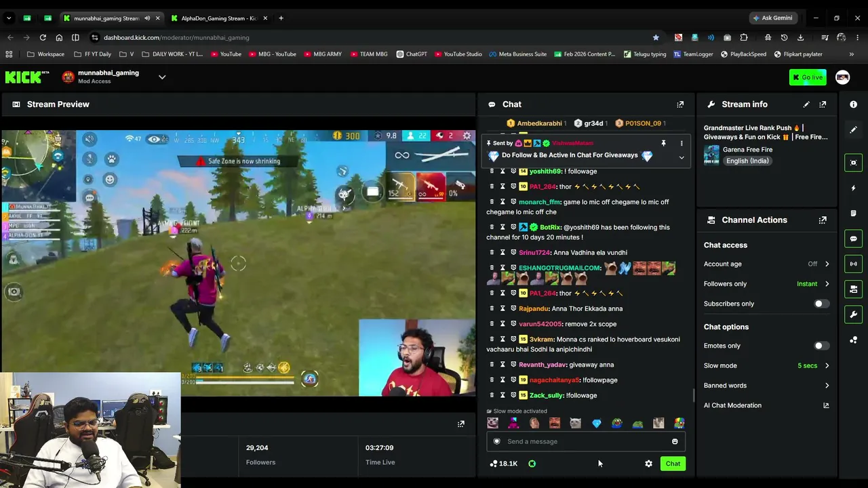Open the pinned message three-dot menu
Viewport: 868px width, 488px height.
click(x=682, y=143)
